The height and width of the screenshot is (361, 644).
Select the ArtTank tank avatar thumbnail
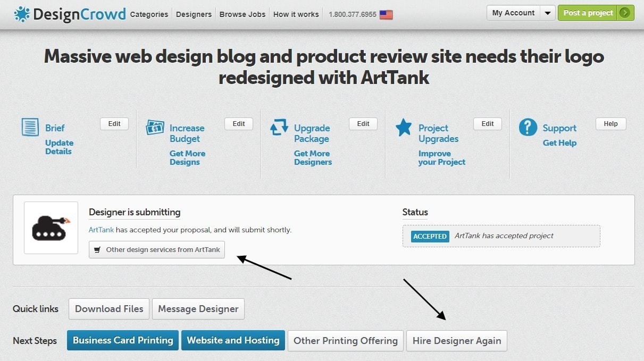coord(51,228)
